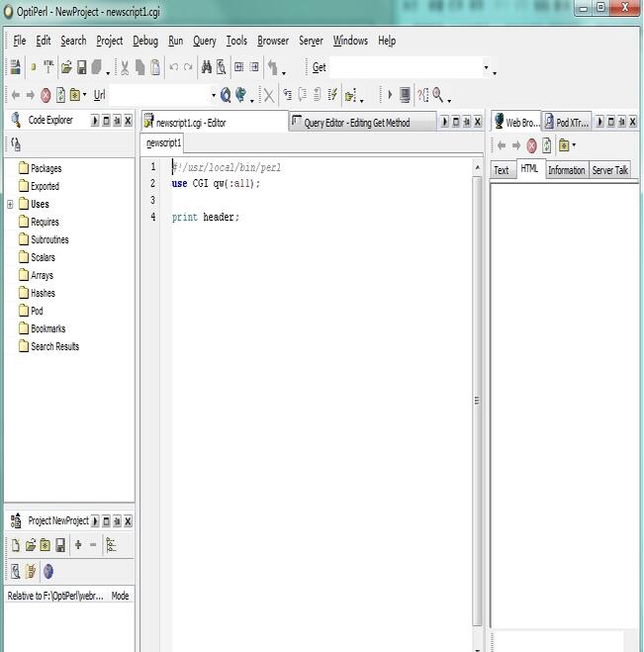644x652 pixels.
Task: Open the Url address dropdown arrow
Action: 214,95
